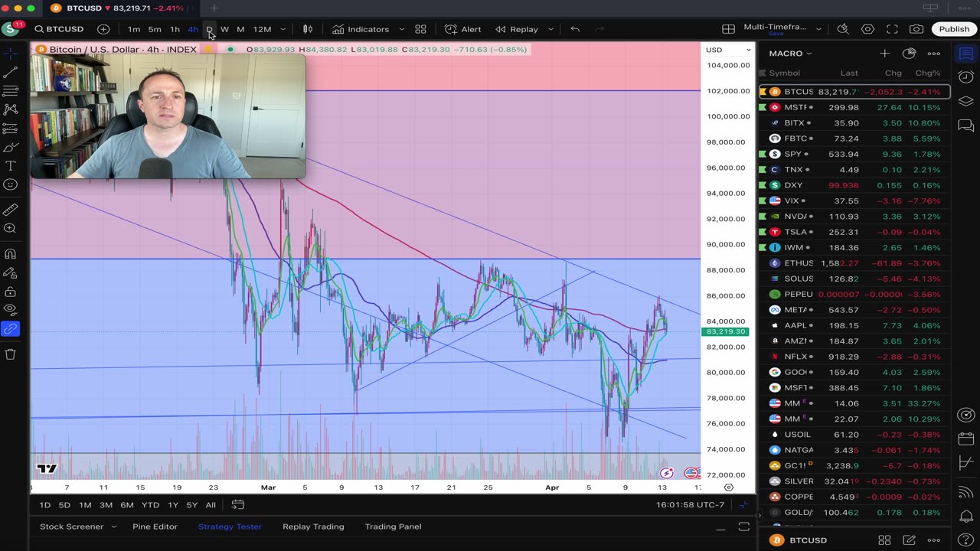
Task: Select the crosshair cursor tool
Action: (10, 54)
